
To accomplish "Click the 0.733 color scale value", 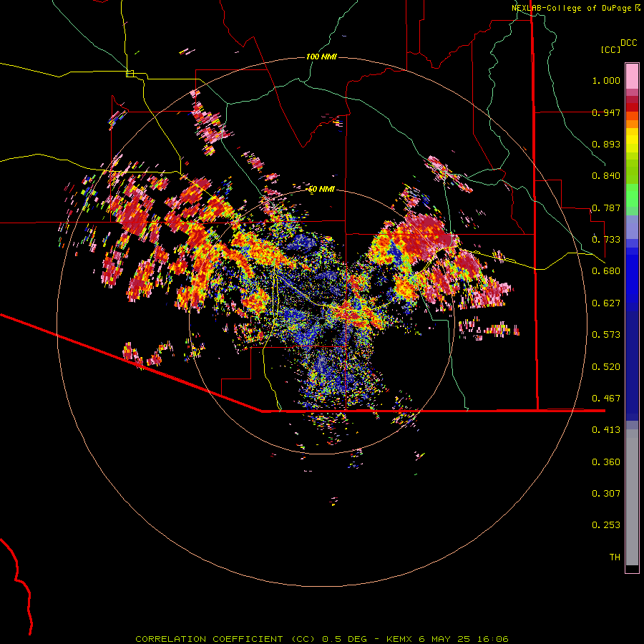I will click(x=606, y=240).
